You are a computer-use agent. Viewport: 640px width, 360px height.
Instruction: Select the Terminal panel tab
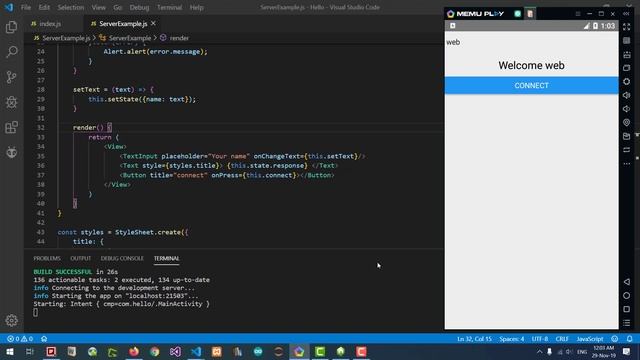(166, 258)
